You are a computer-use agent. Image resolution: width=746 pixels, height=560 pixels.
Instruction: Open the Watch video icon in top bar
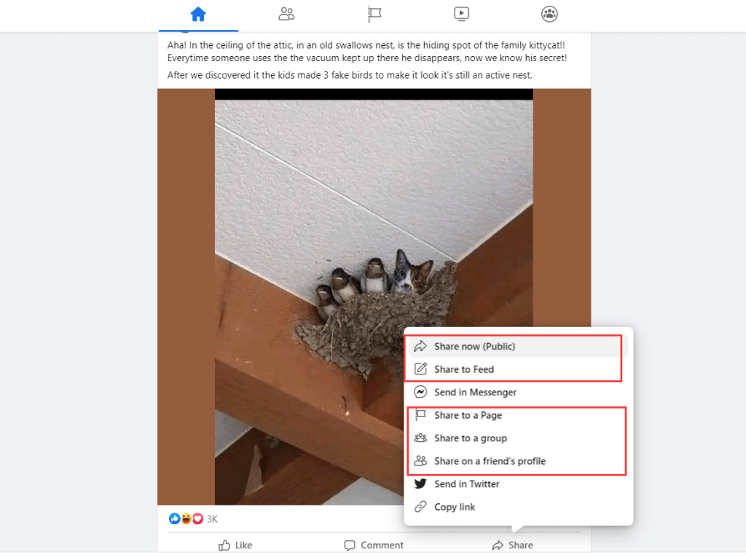[x=461, y=15]
